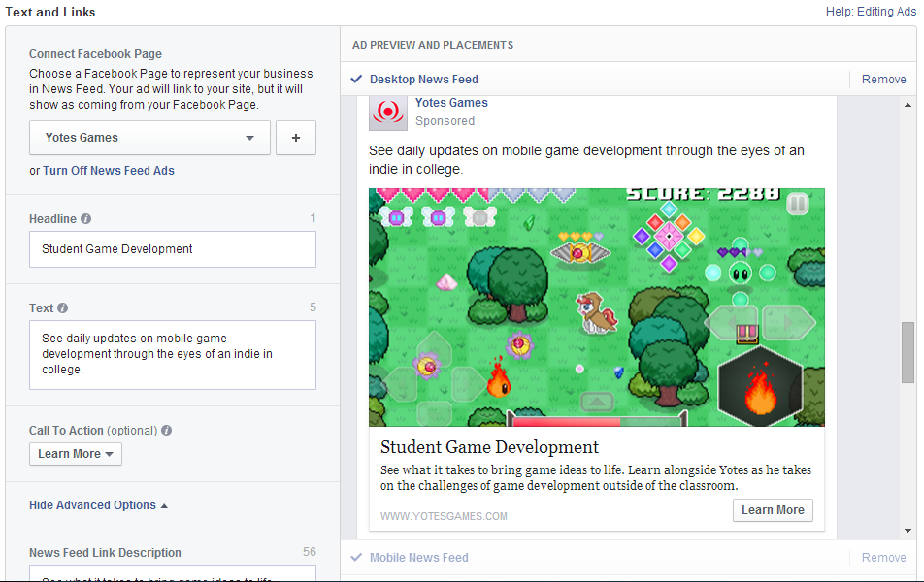Click the Yotes Games page avatar icon
Viewport: 924px width, 582px height.
[388, 113]
